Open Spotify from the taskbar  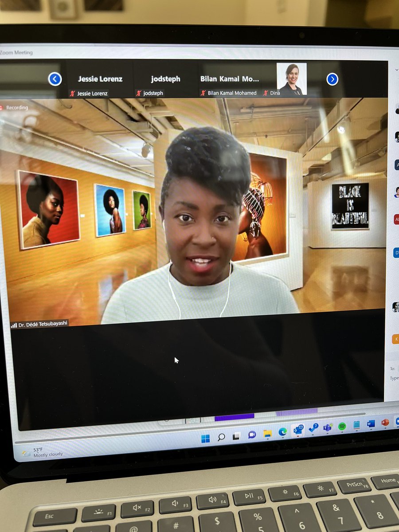tap(342, 426)
